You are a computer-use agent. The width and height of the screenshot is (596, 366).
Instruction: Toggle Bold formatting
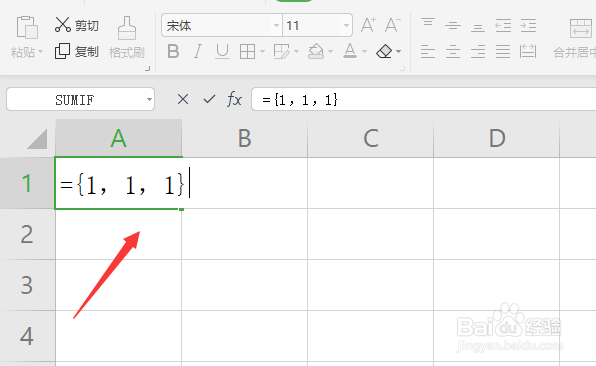pyautogui.click(x=173, y=51)
